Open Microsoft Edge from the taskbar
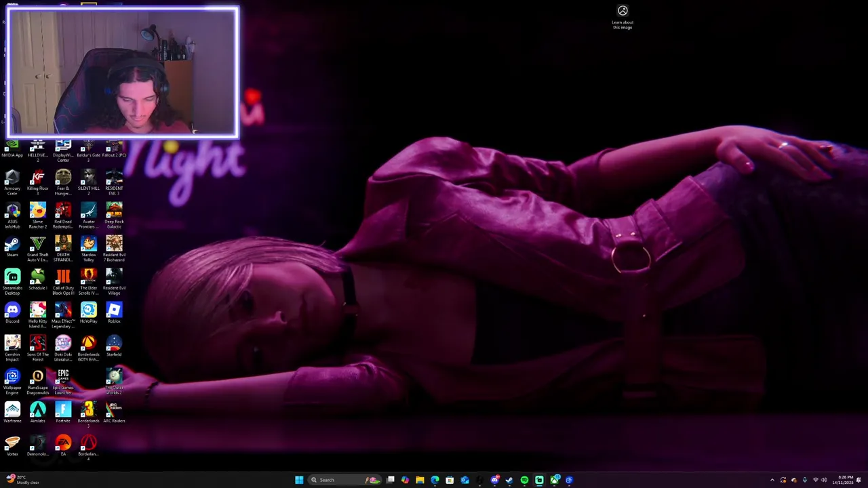This screenshot has height=488, width=868. (435, 480)
